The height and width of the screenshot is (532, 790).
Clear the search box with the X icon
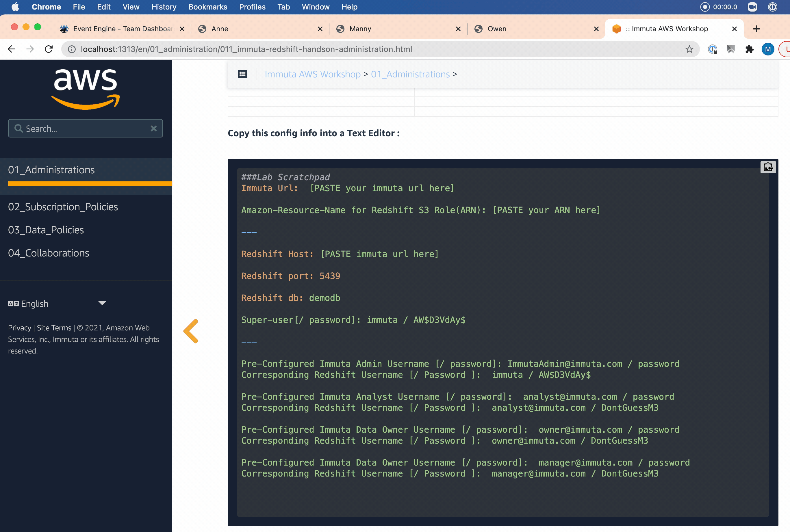click(153, 128)
